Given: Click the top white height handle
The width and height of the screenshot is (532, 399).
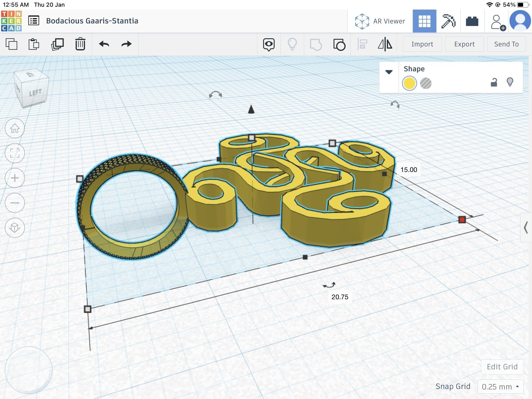Looking at the screenshot, I should tap(252, 138).
